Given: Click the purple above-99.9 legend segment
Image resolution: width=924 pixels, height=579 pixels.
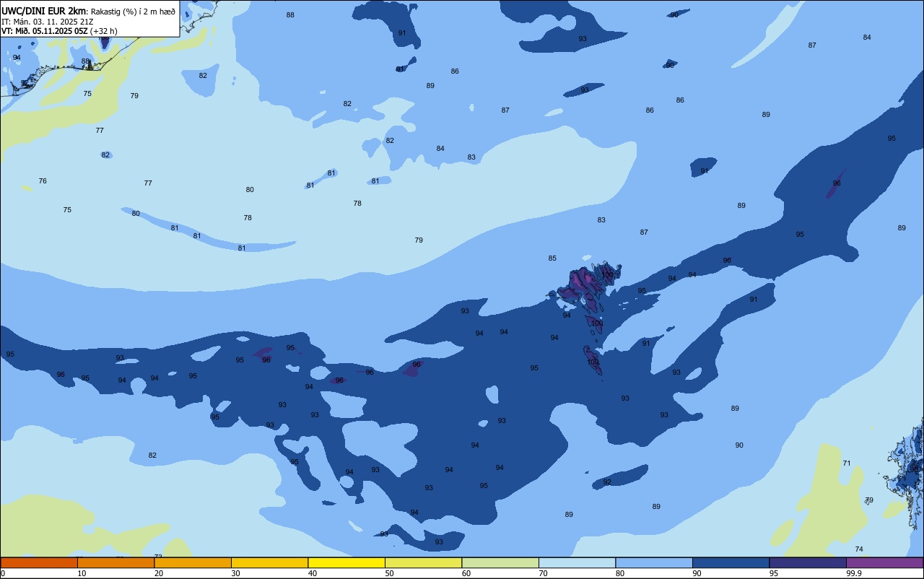Looking at the screenshot, I should click(x=884, y=562).
